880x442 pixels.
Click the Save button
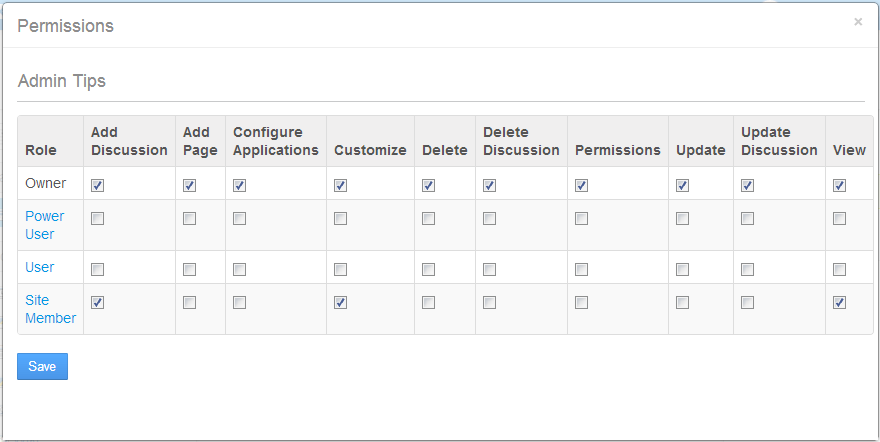point(43,366)
